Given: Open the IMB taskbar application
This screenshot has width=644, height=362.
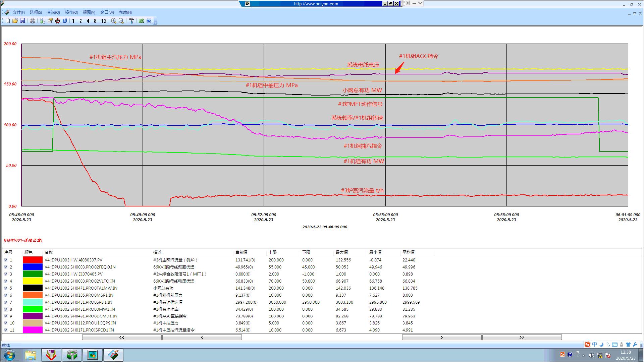Looking at the screenshot, I should pyautogui.click(x=51, y=355).
